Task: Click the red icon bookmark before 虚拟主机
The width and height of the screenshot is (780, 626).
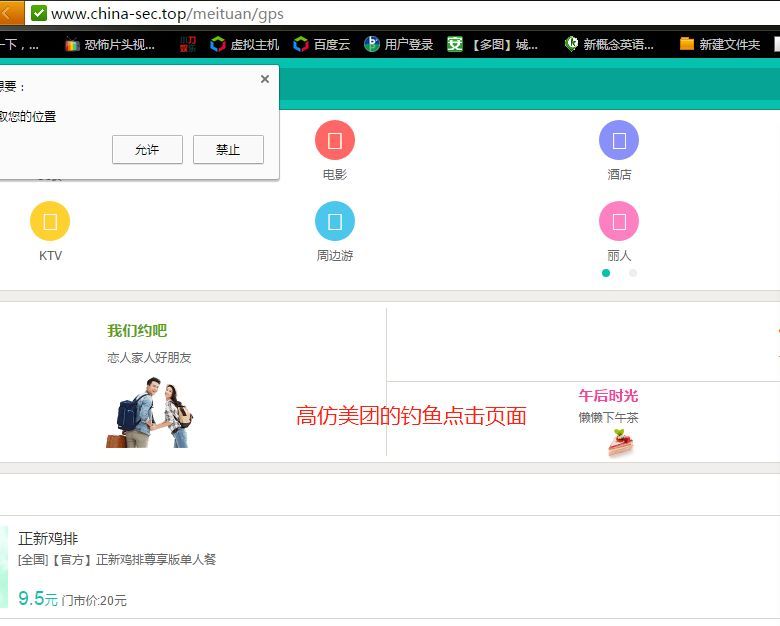Action: coord(188,45)
